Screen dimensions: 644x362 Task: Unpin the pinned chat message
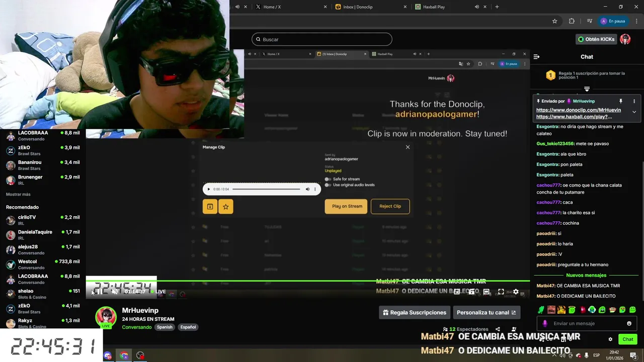621,101
